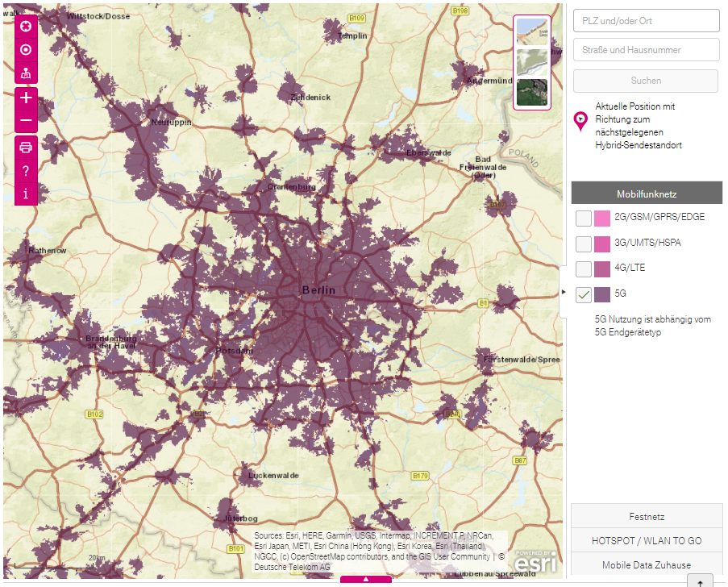The height and width of the screenshot is (587, 728).
Task: Enable the 4G/LTE layer checkbox
Action: click(x=584, y=269)
